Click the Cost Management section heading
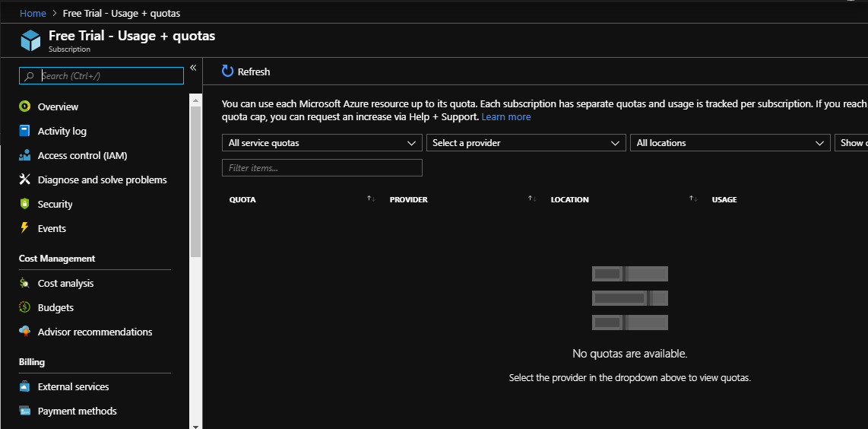 point(57,259)
